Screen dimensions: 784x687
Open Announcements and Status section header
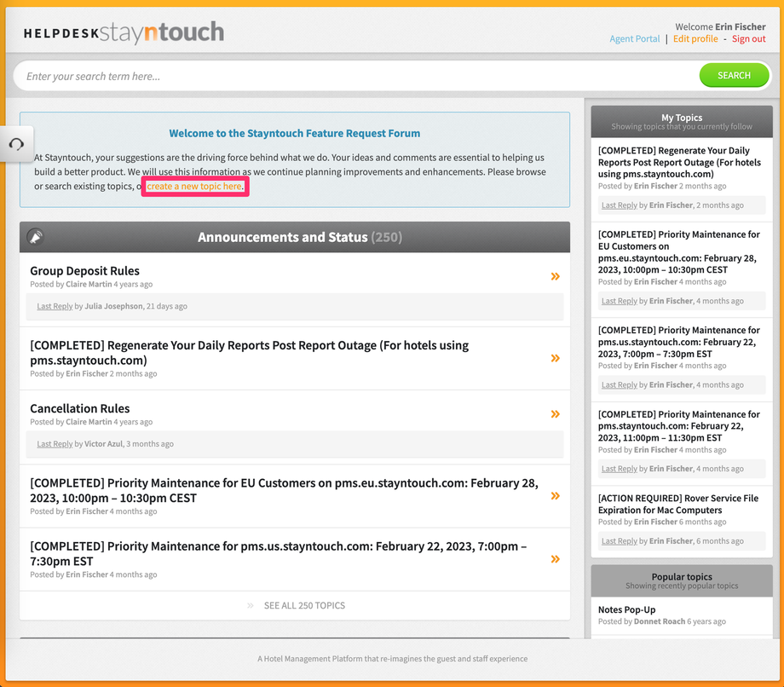[x=295, y=237]
